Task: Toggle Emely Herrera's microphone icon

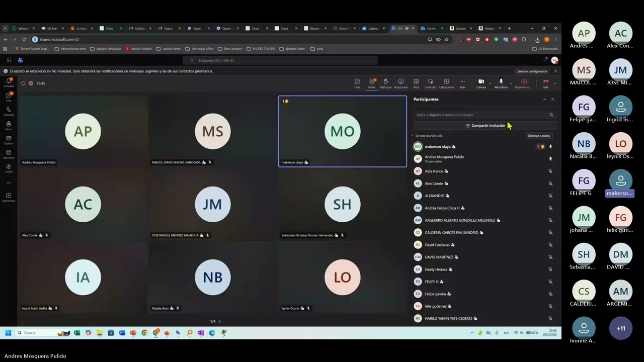Action: [550, 269]
